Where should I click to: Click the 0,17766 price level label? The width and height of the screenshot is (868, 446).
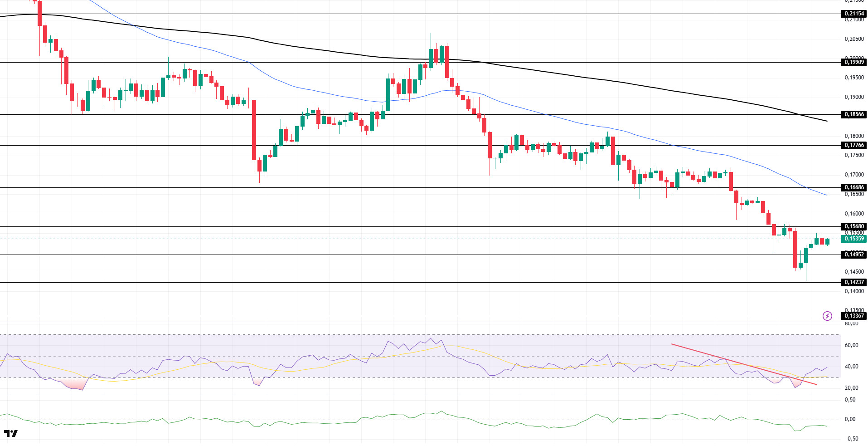pyautogui.click(x=854, y=145)
